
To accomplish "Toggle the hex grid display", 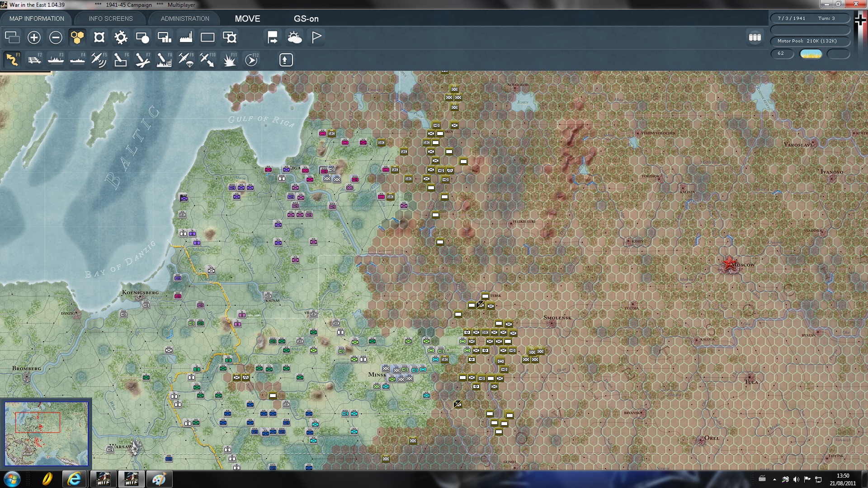I will (77, 38).
